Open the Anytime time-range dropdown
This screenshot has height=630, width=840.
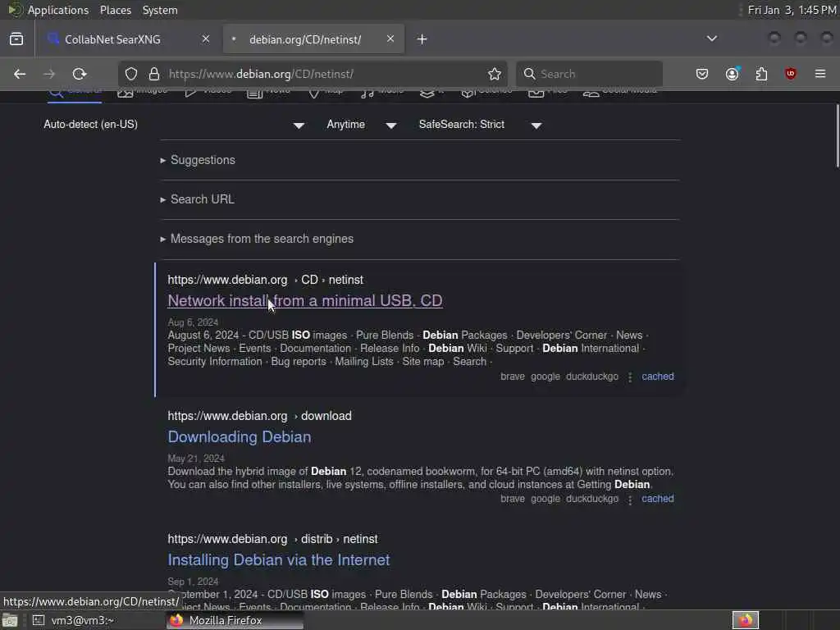coord(362,125)
